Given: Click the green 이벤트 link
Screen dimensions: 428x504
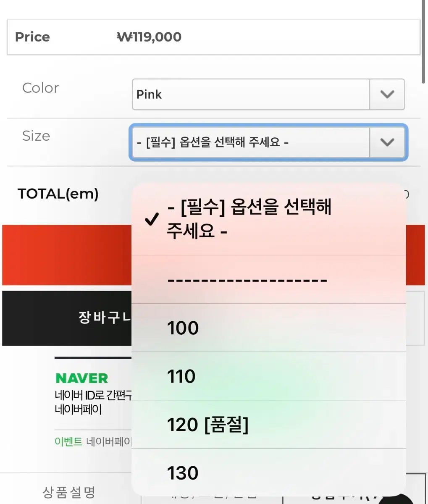Looking at the screenshot, I should [x=68, y=442].
